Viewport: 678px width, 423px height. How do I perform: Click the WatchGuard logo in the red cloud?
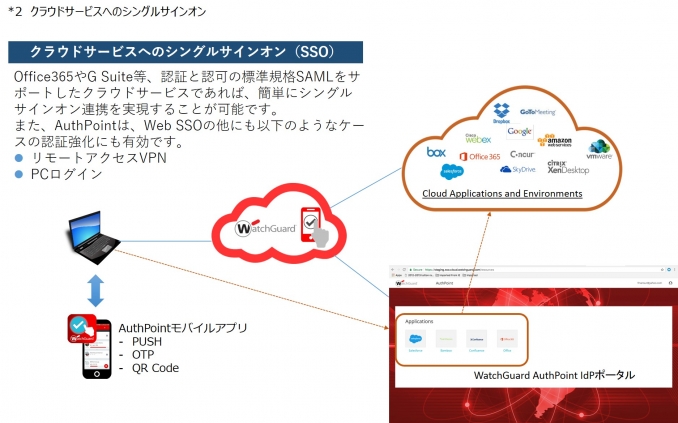point(265,228)
